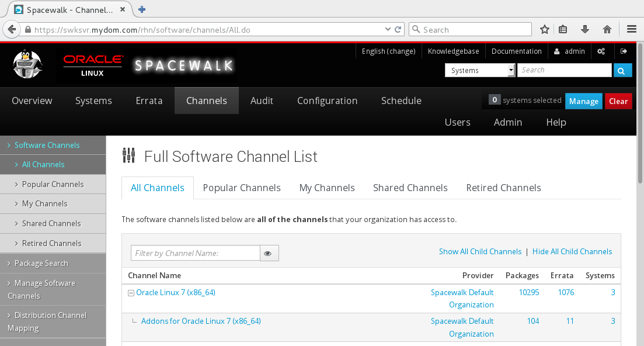This screenshot has width=644, height=346.
Task: Open the Knowledgebase link
Action: coord(454,51)
